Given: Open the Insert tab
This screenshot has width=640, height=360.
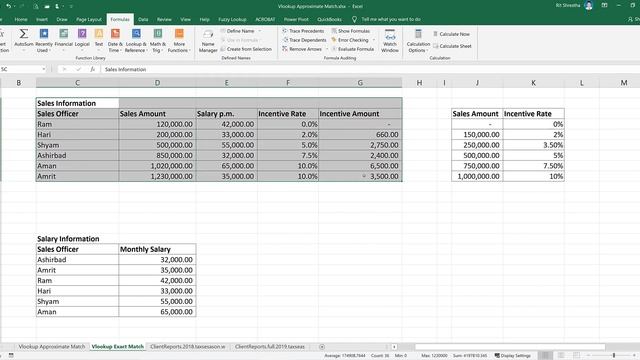Looking at the screenshot, I should pos(42,19).
